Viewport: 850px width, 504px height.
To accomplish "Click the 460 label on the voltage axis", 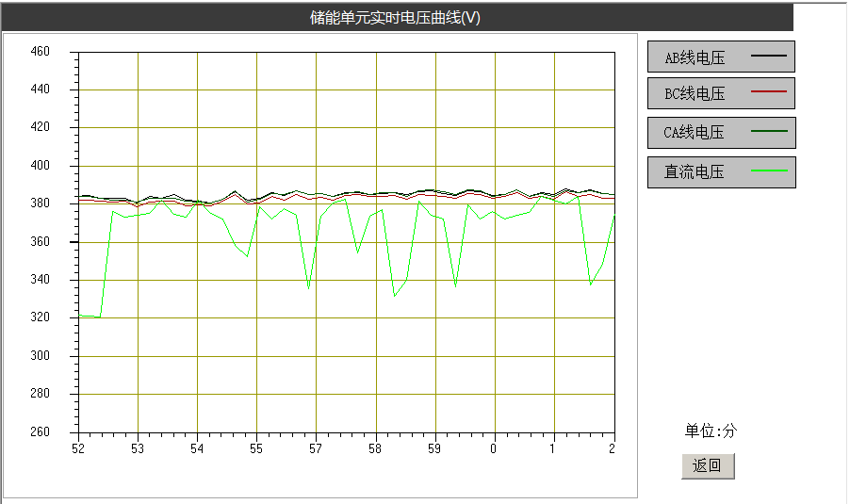I will pos(40,52).
